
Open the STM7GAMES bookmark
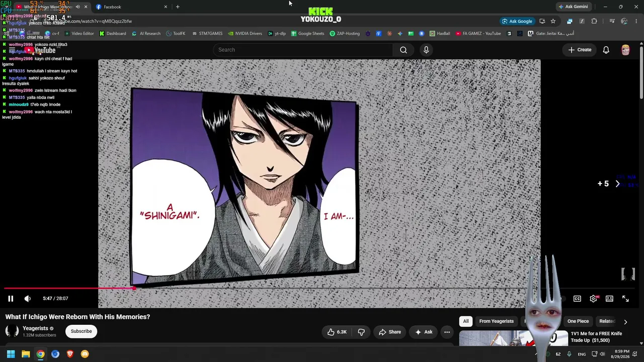(207, 34)
